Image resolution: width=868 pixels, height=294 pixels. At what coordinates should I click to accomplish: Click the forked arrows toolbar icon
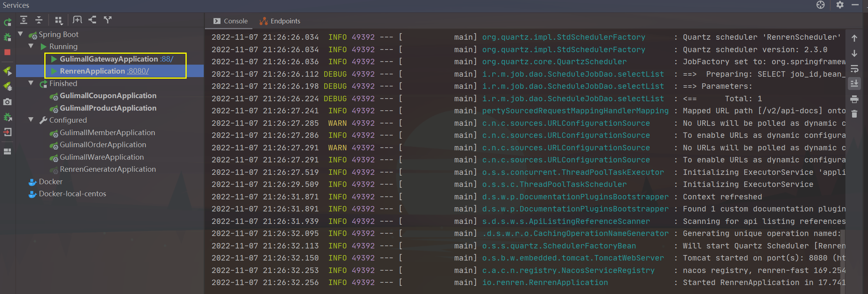[108, 20]
